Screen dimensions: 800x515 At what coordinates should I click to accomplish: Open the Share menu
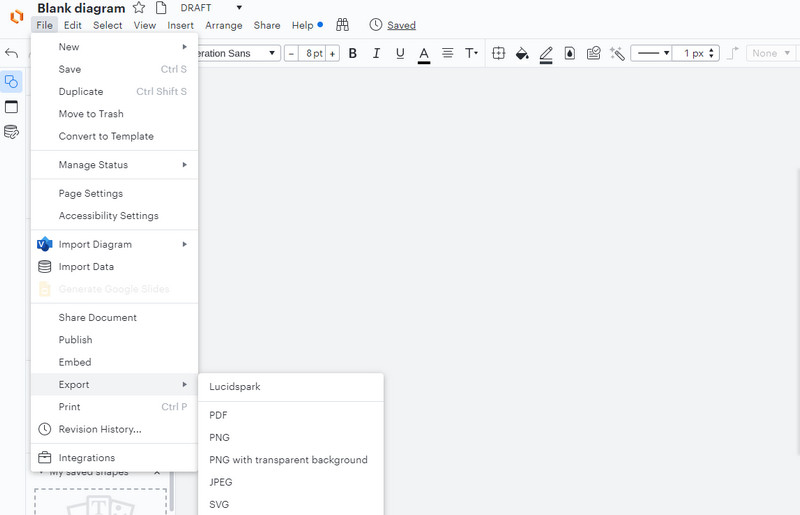click(267, 25)
